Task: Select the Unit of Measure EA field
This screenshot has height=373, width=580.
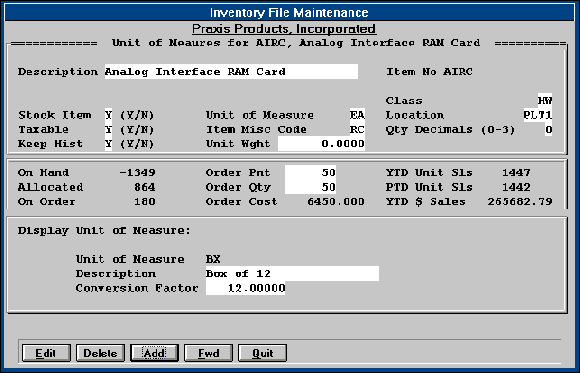Action: click(x=357, y=115)
